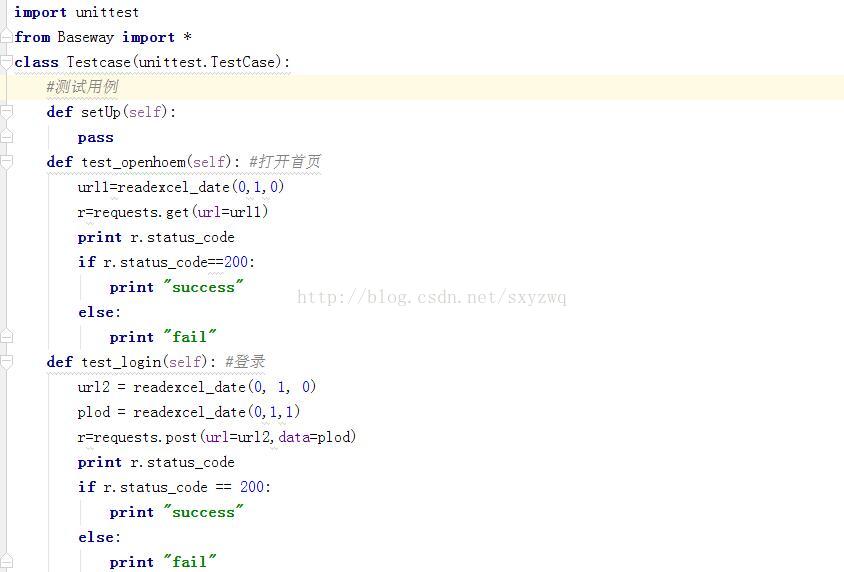Screen dimensions: 844x572
Task: Click 'r=requests.post(url=url2,data=plod)' line
Action: tap(217, 437)
